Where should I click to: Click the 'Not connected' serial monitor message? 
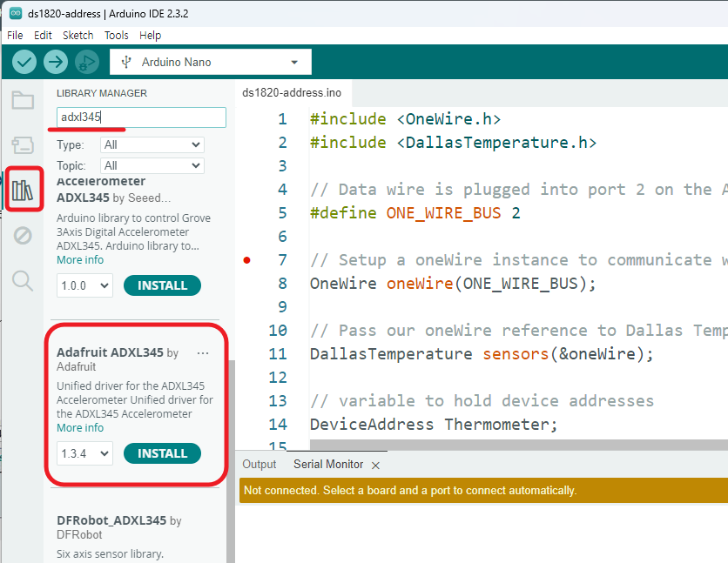[x=410, y=490]
